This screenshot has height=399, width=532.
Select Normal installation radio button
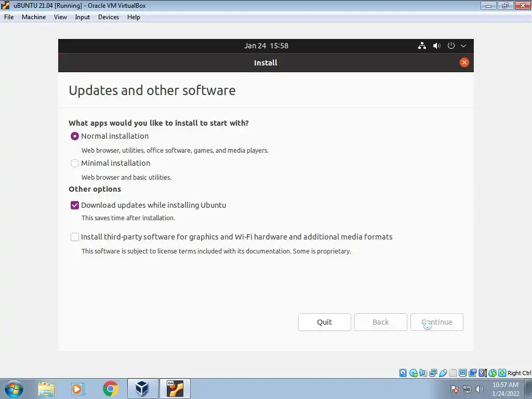[x=75, y=136]
